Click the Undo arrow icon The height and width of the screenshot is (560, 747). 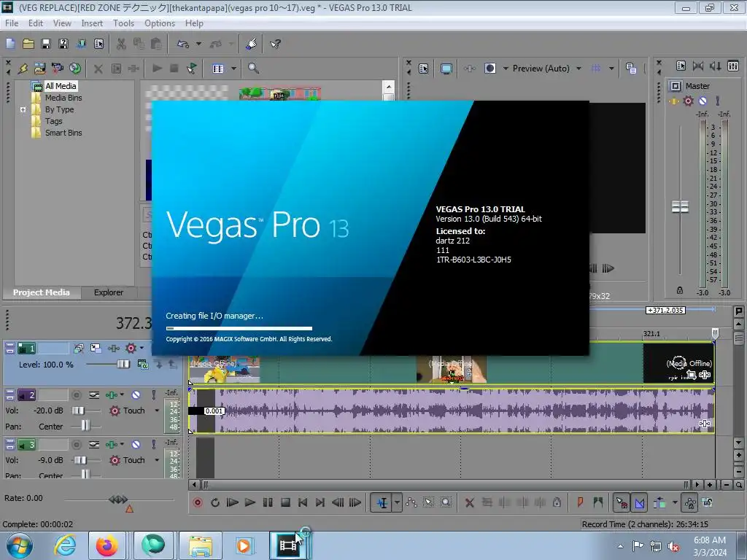[183, 44]
